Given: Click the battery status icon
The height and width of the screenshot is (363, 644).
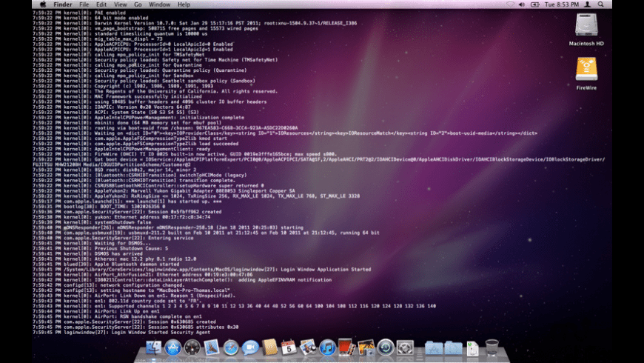Looking at the screenshot, I should [534, 4].
